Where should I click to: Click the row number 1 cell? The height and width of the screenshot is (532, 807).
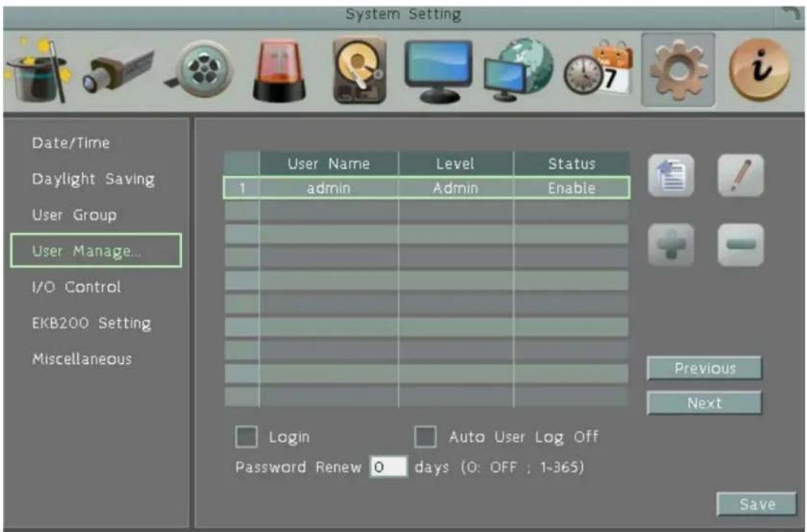point(242,188)
